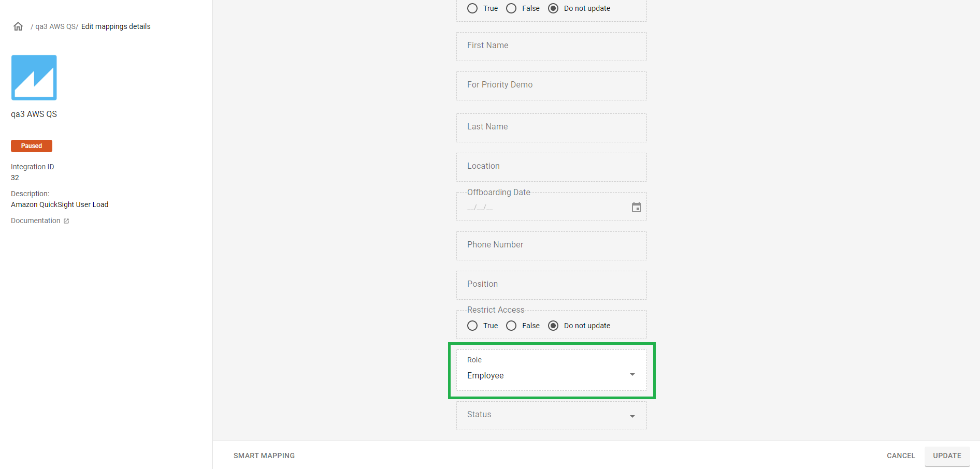Select False for Restrict Access
The height and width of the screenshot is (469, 980).
(x=511, y=326)
